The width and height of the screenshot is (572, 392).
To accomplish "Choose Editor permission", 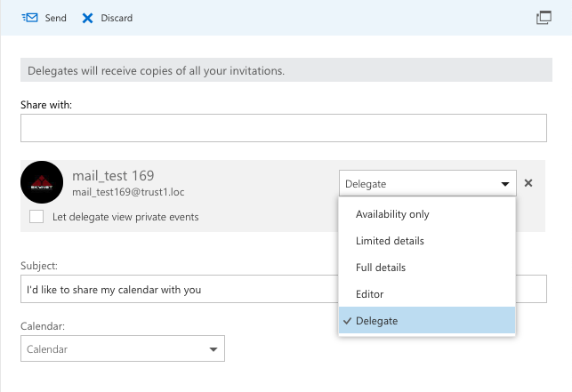I will coord(427,294).
